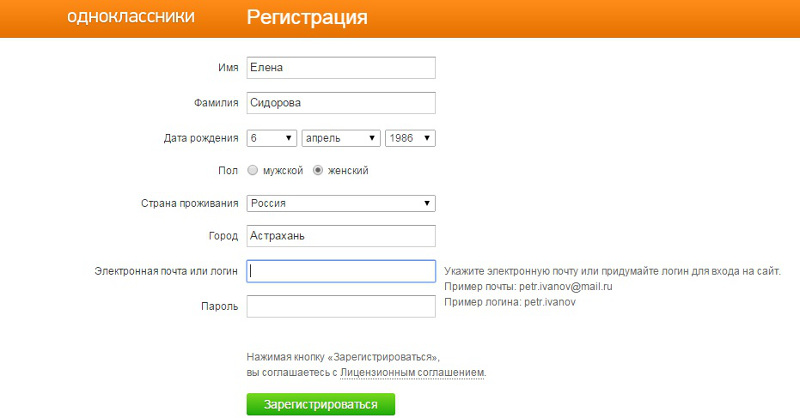
Task: Open the Лицензионным соглашением link
Action: pyautogui.click(x=412, y=373)
